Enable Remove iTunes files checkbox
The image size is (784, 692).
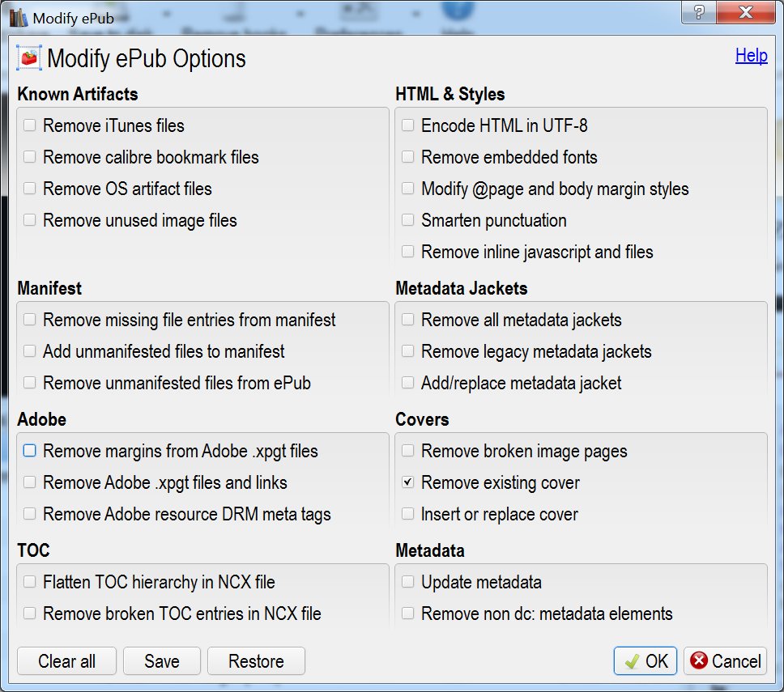(30, 125)
